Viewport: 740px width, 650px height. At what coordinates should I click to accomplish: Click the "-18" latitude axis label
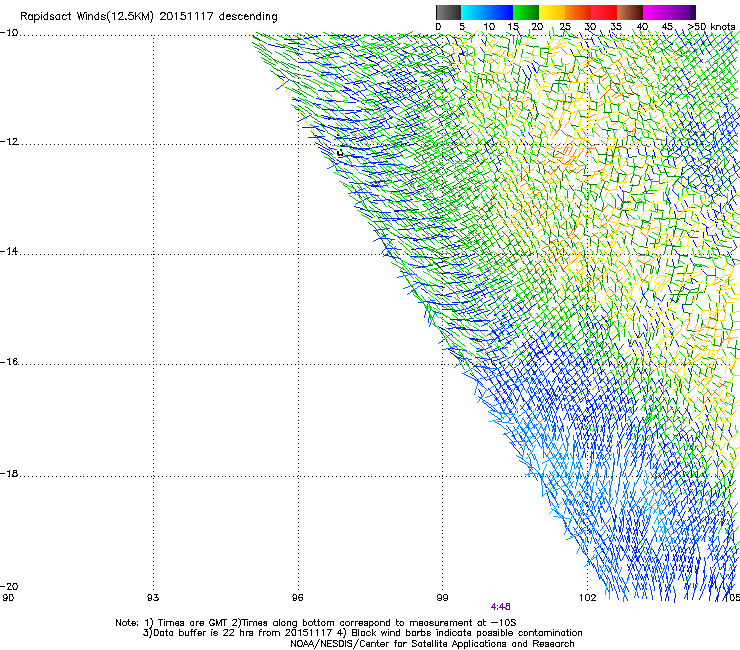[9, 473]
